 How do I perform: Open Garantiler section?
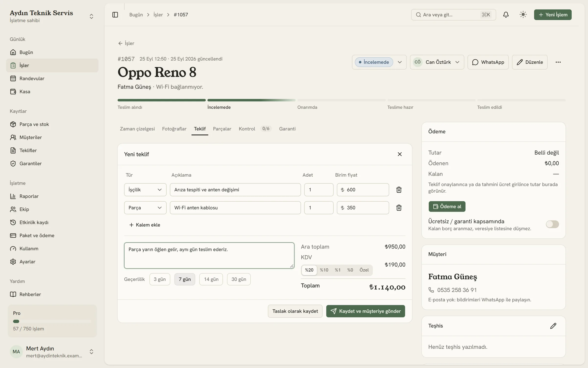[x=52, y=163]
